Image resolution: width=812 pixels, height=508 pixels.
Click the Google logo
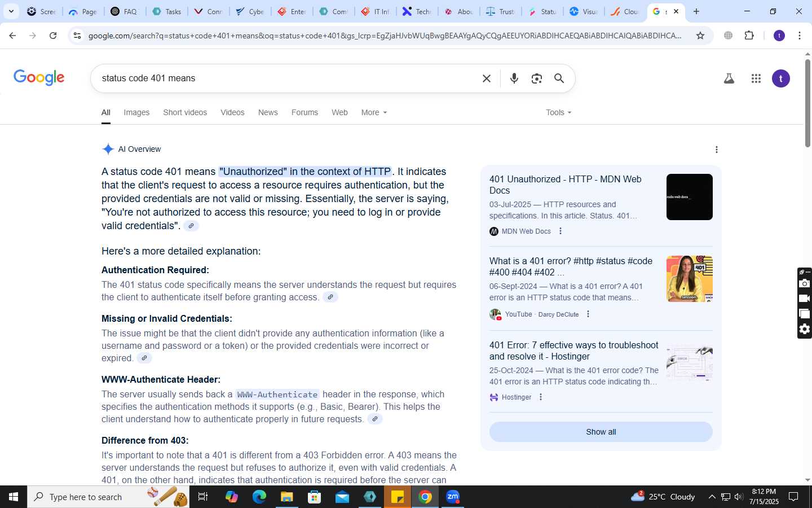39,78
